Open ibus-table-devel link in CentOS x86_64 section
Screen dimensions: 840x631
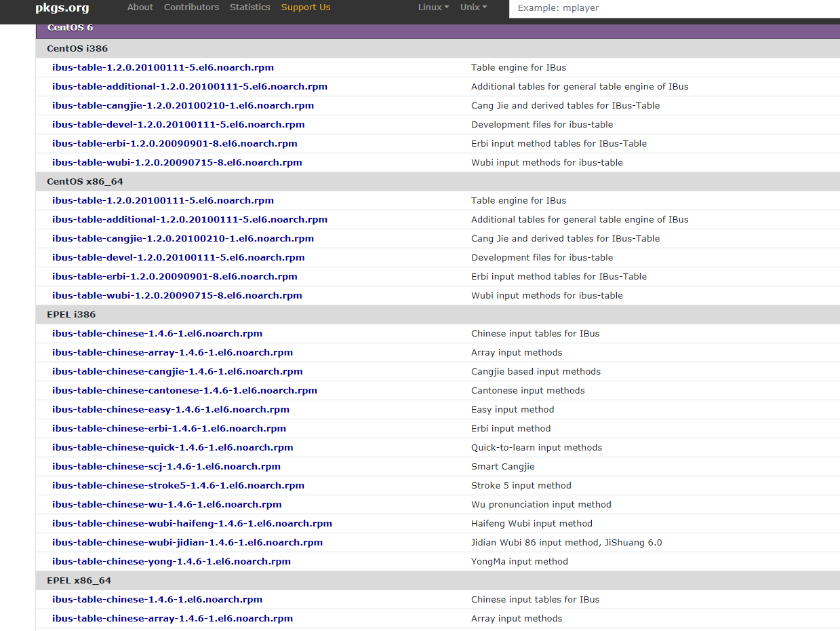178,257
